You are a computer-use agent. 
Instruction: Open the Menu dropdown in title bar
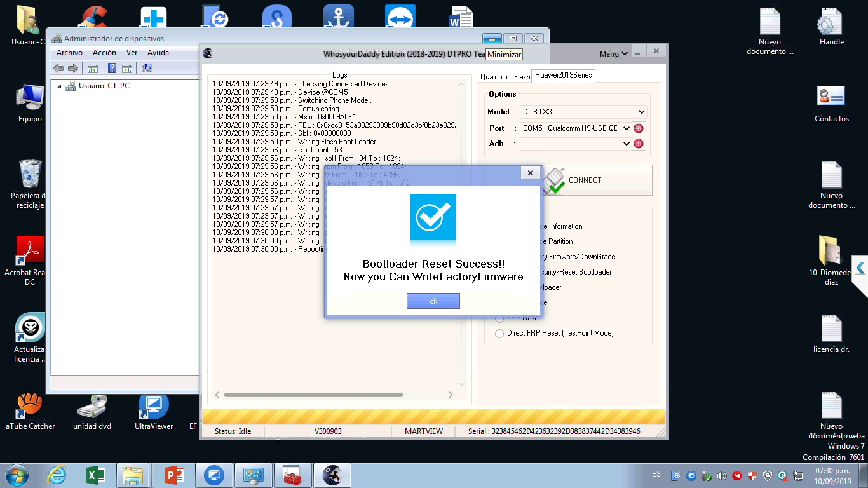click(613, 54)
